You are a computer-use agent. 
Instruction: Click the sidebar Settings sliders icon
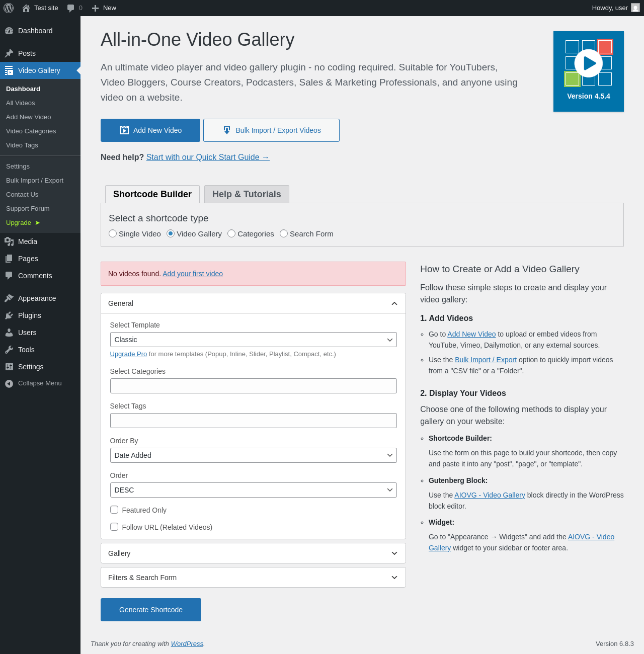point(9,367)
